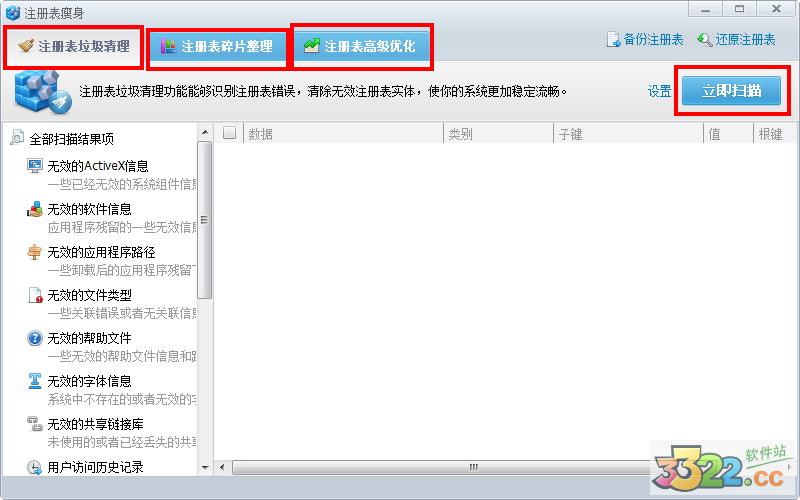Click the backup document icon beside 备份注册表
This screenshot has height=500, width=800.
click(x=613, y=40)
